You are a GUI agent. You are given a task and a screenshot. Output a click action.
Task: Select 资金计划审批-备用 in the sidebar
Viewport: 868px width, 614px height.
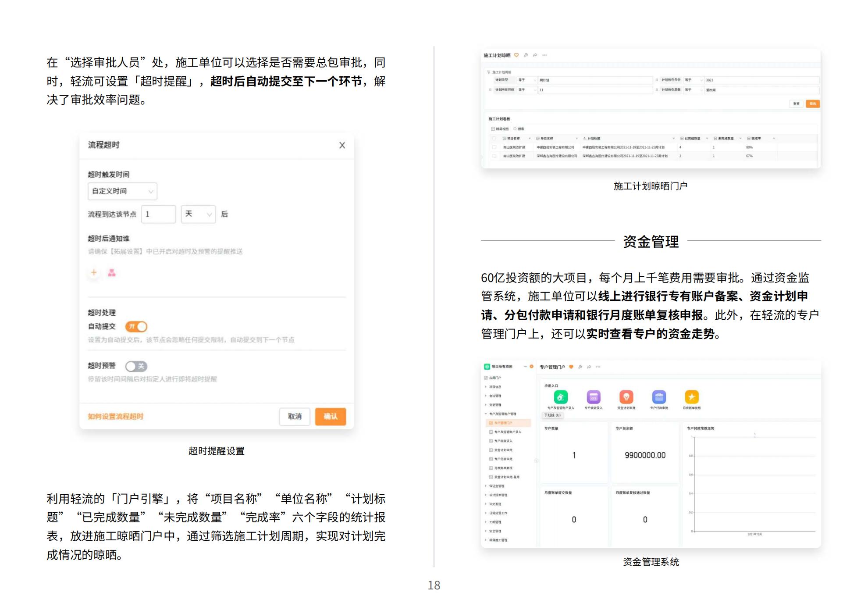pos(504,477)
